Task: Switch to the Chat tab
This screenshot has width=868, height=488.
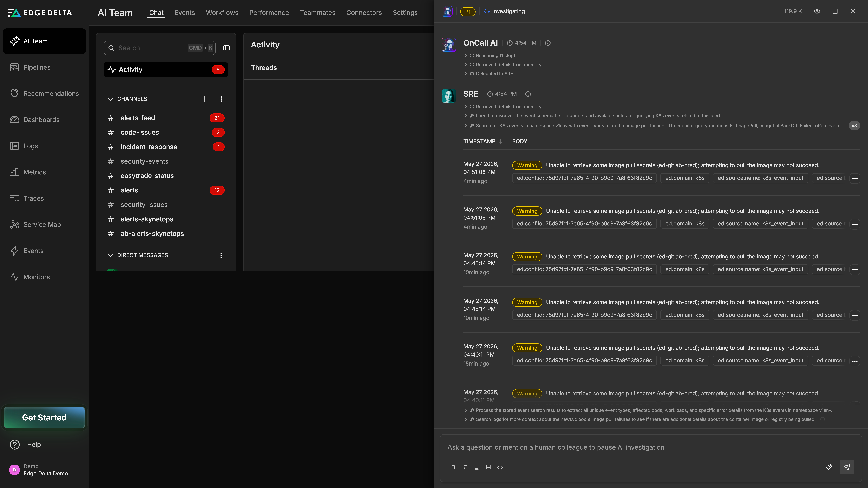Action: pos(156,13)
